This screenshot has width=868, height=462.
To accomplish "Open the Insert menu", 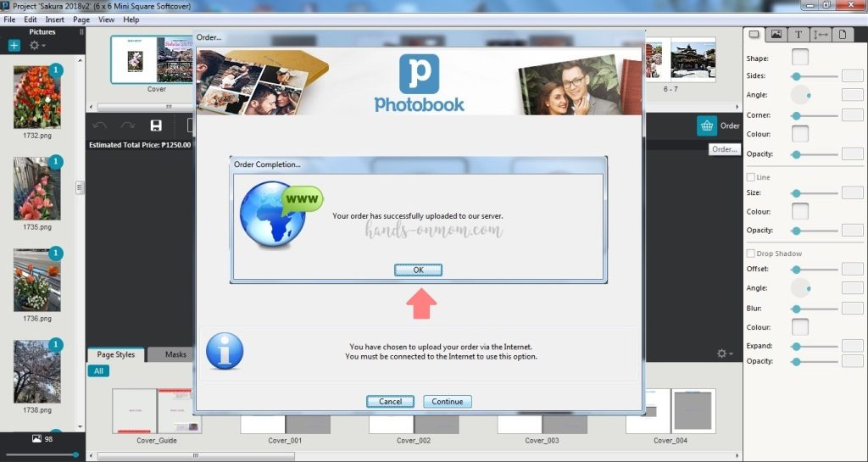I will (x=54, y=19).
